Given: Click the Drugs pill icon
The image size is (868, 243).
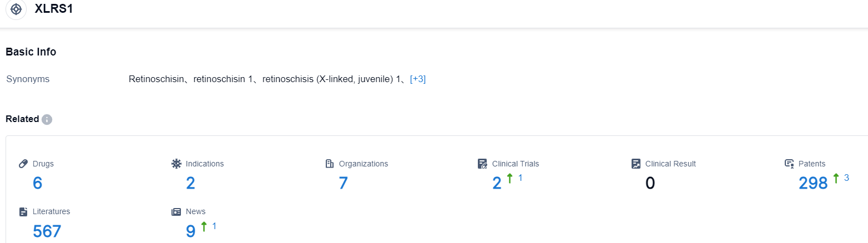Looking at the screenshot, I should pos(23,164).
